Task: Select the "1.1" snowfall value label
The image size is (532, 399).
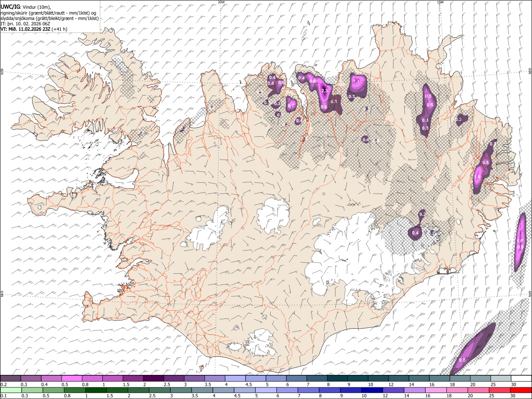Action: pyautogui.click(x=356, y=81)
